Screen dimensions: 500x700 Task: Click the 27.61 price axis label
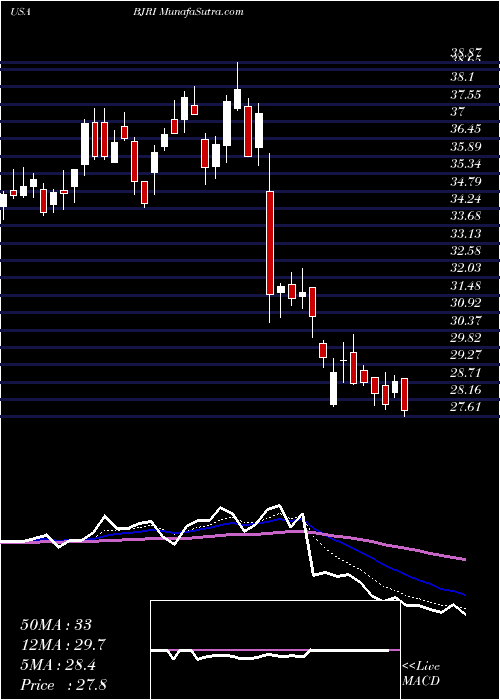(466, 407)
